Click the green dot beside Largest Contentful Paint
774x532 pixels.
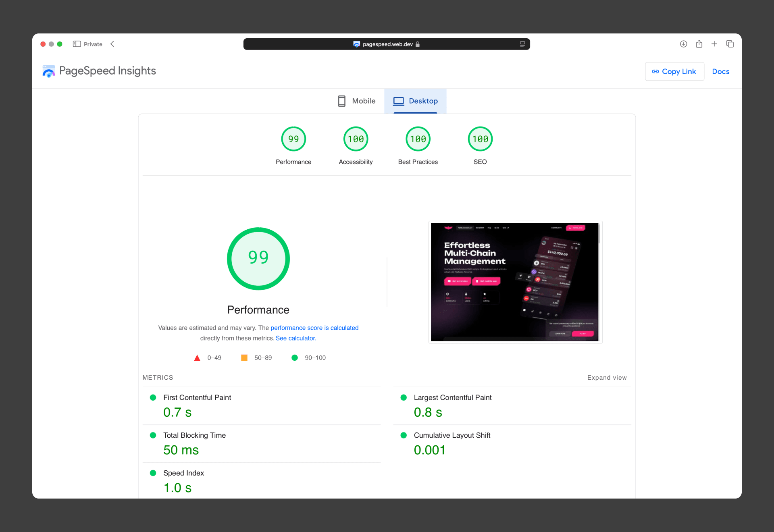404,397
